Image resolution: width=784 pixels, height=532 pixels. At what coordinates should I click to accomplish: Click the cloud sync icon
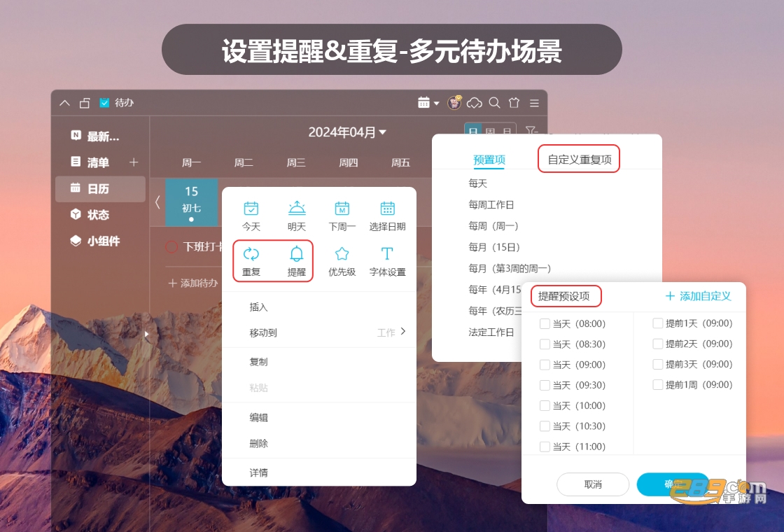[475, 103]
